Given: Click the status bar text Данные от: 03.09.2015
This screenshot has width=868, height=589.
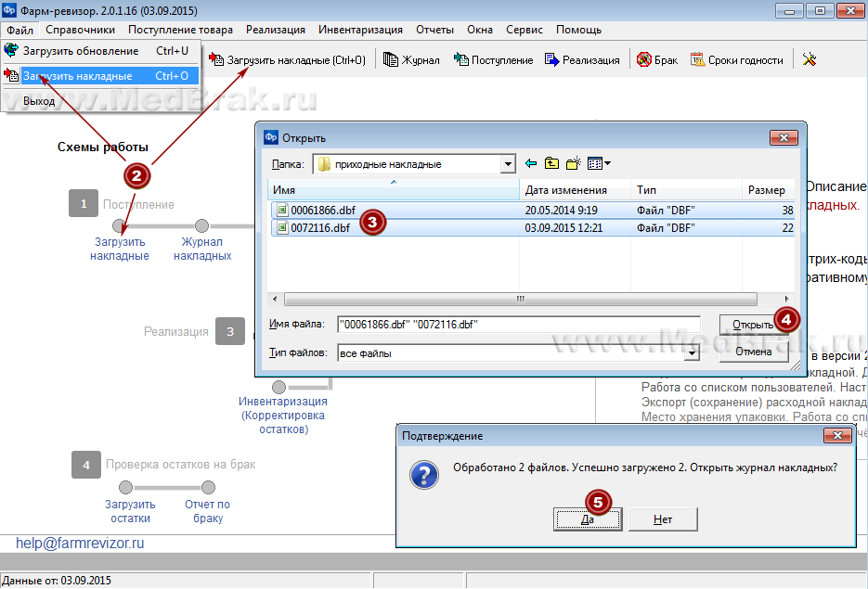Looking at the screenshot, I should point(57,580).
